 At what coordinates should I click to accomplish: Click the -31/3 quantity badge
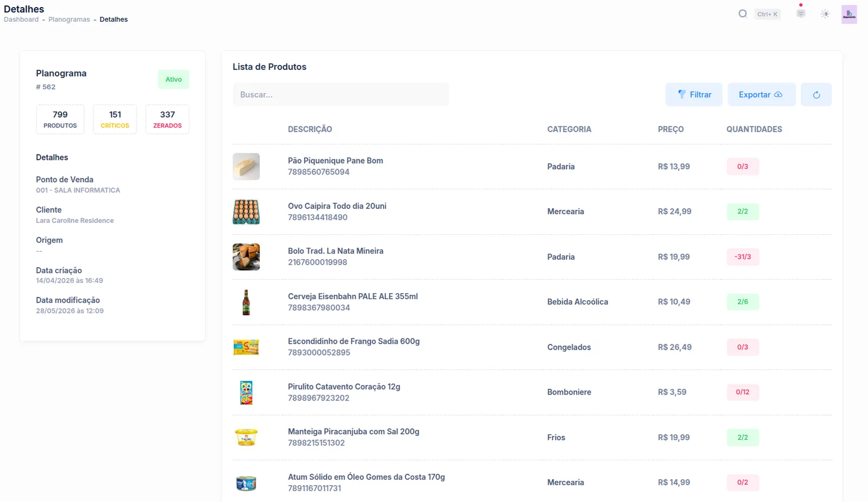click(x=743, y=257)
